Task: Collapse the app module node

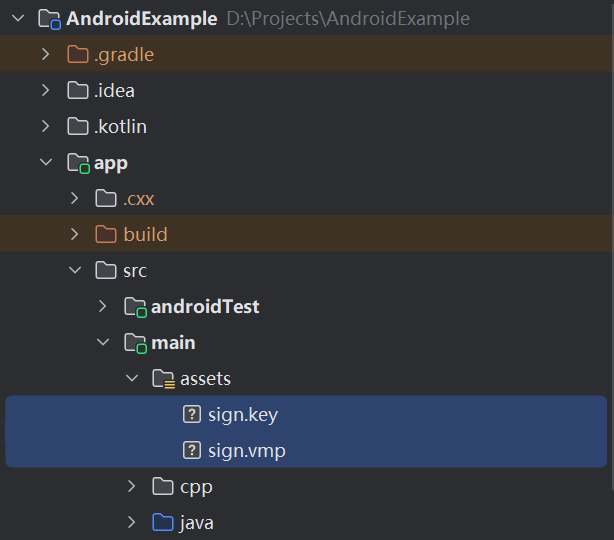Action: click(46, 163)
